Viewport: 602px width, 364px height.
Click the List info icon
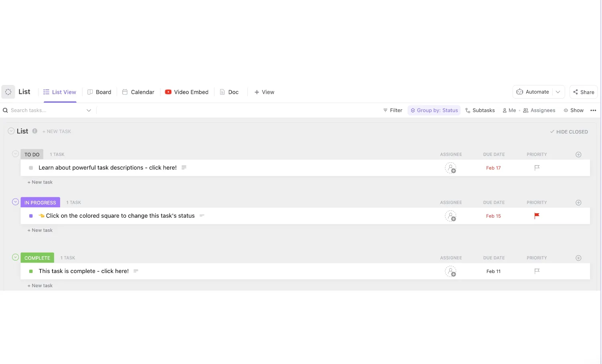click(x=35, y=131)
